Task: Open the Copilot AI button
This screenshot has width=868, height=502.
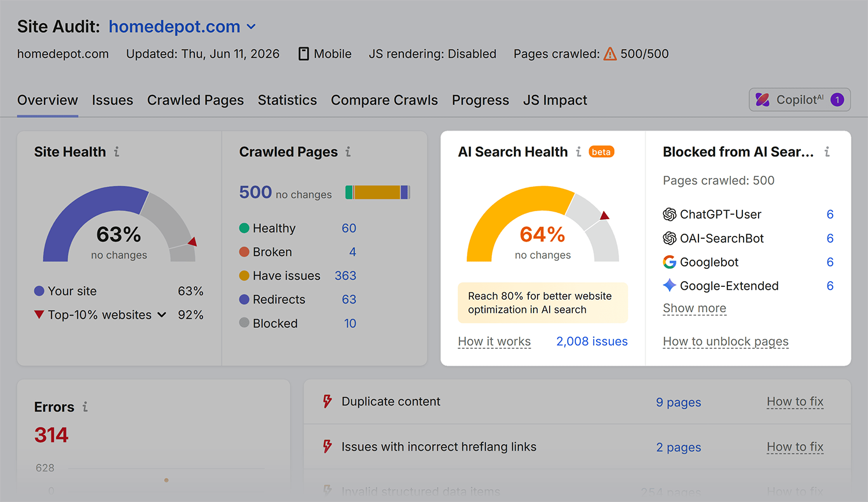Action: pyautogui.click(x=800, y=99)
